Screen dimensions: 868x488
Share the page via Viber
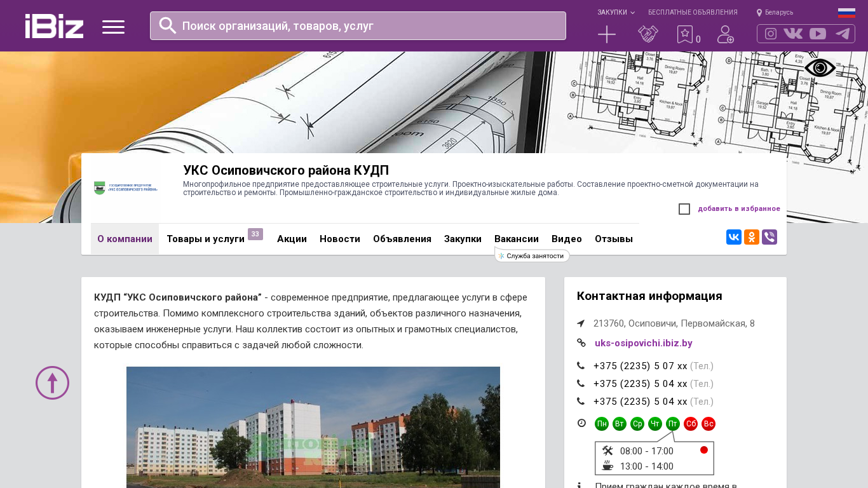point(770,237)
